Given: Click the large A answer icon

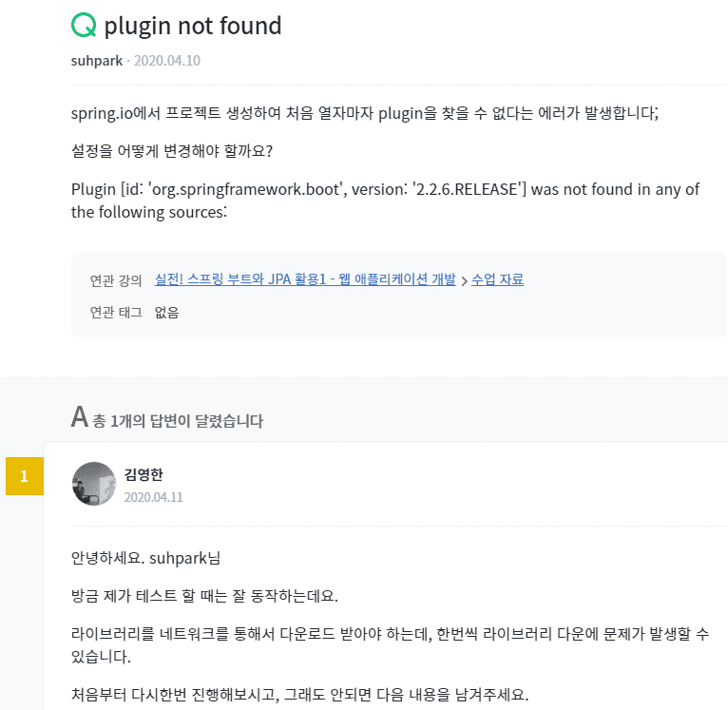Looking at the screenshot, I should [80, 416].
